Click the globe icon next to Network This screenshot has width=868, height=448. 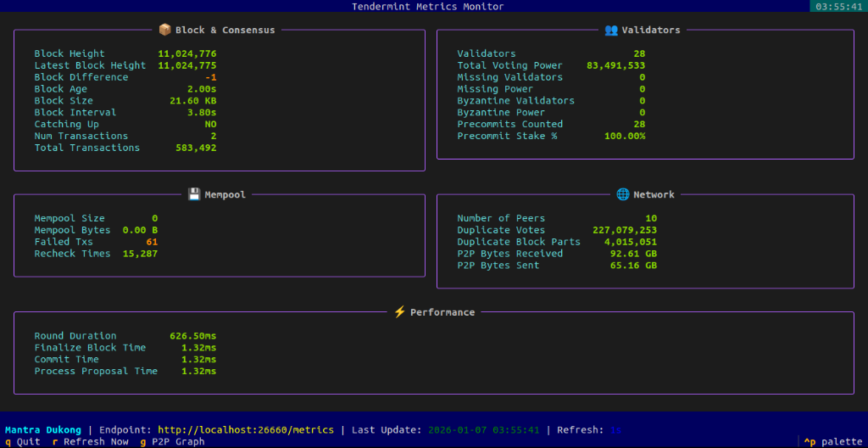coord(623,194)
